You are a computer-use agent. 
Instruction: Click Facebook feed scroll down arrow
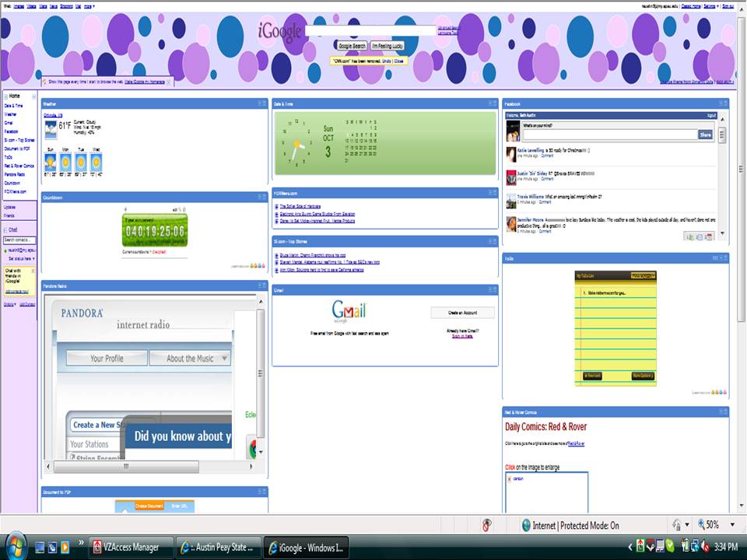click(x=722, y=233)
